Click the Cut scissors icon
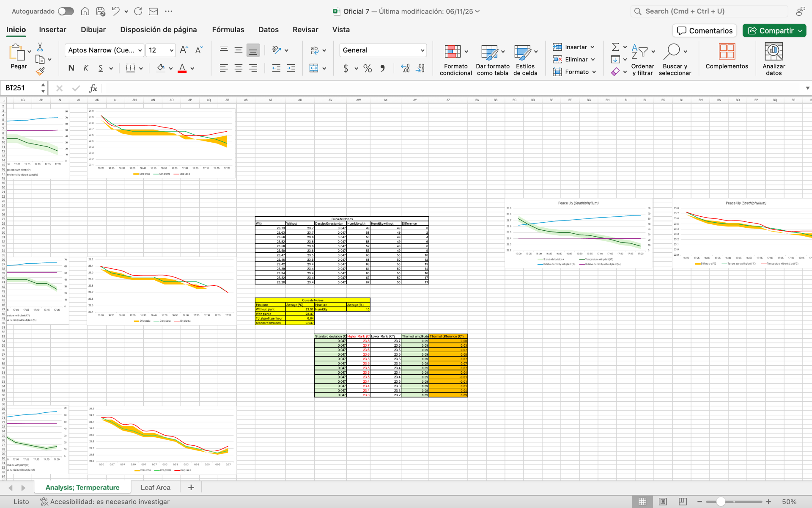Screen dimensions: 812x508 (40, 47)
